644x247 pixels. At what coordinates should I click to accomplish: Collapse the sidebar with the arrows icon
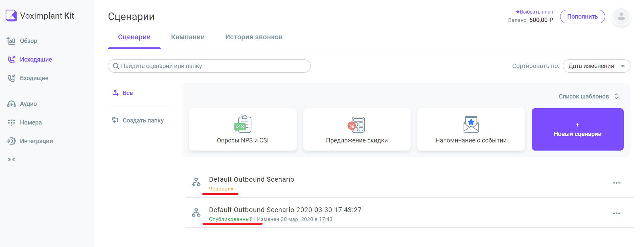tap(11, 159)
